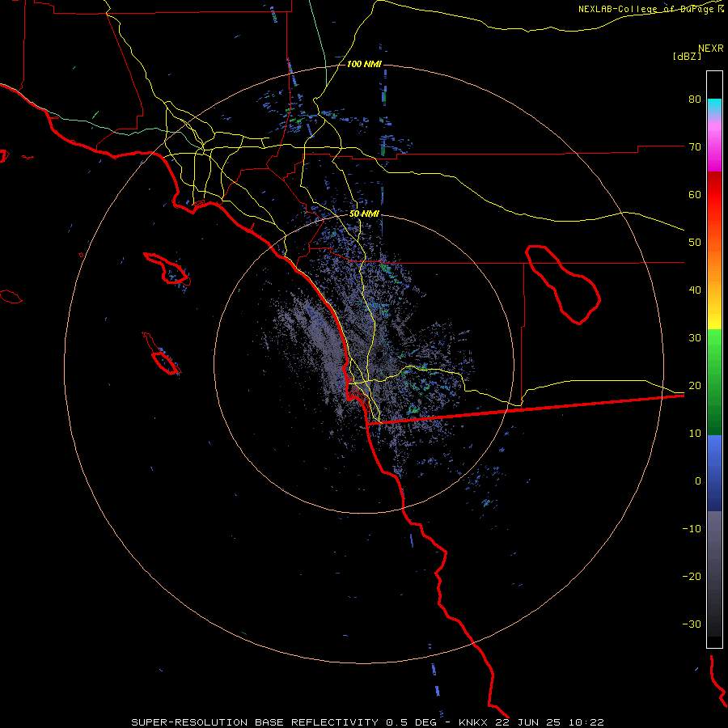Click the green section of color bar
Screen dimensions: 728x728
click(x=714, y=382)
